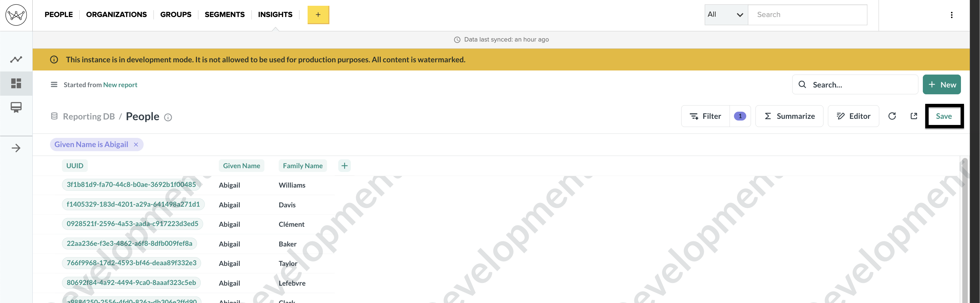Click the yellow plus button in navigation

(x=318, y=15)
